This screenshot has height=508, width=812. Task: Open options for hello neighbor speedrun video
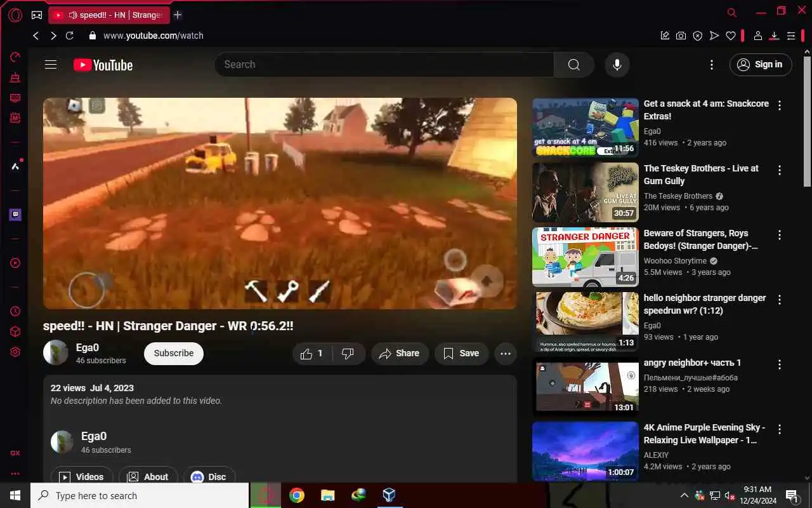pos(780,300)
